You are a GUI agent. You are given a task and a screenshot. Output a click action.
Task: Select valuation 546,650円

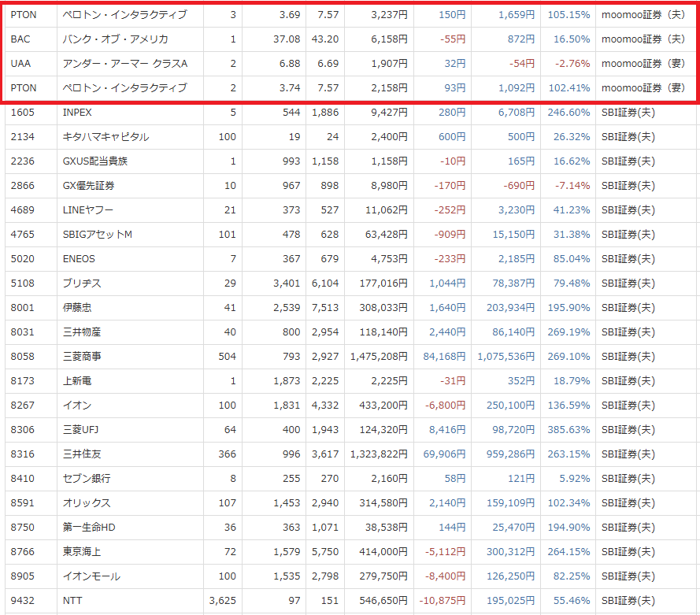tap(383, 601)
